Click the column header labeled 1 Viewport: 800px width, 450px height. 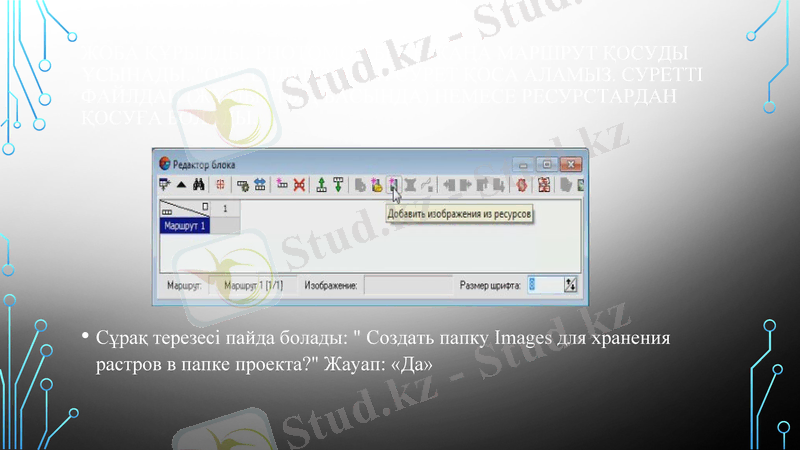tap(225, 209)
